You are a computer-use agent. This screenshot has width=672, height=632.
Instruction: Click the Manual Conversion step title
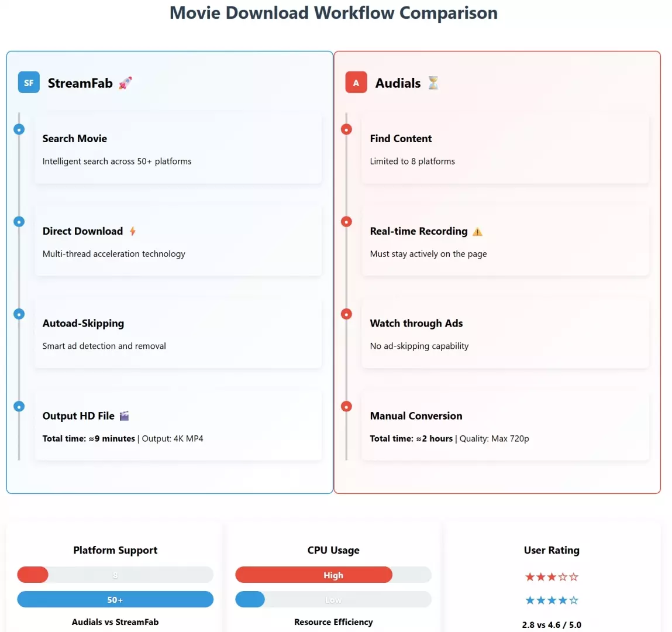pyautogui.click(x=416, y=416)
